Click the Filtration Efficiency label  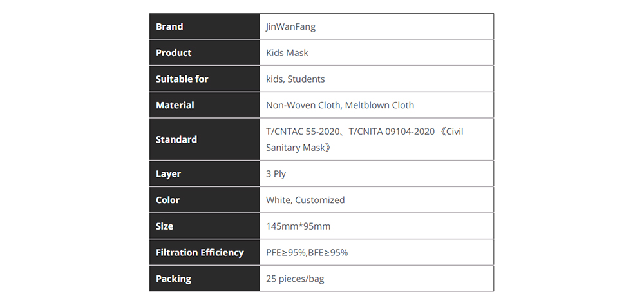point(200,252)
